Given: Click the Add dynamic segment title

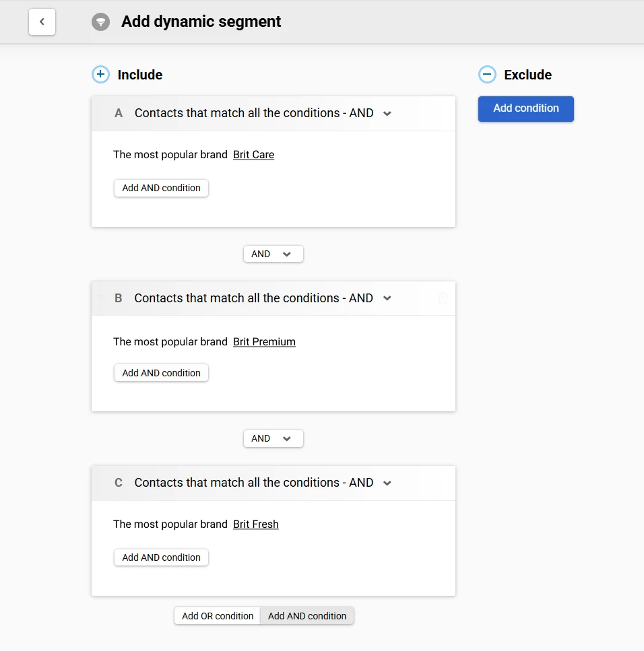Looking at the screenshot, I should [x=201, y=22].
